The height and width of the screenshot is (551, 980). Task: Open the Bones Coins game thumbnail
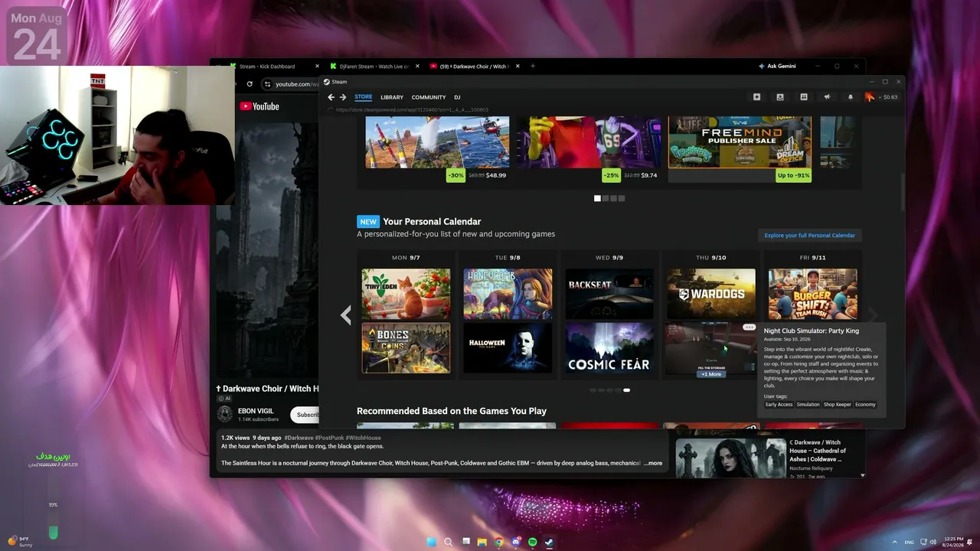click(x=406, y=348)
